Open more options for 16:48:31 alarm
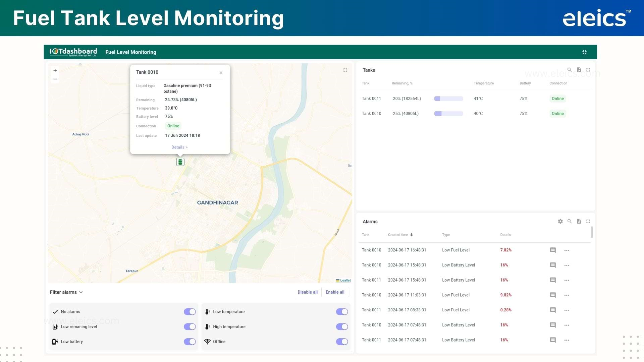 click(567, 250)
